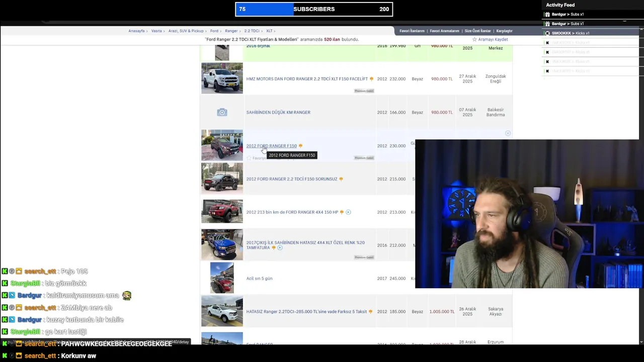
Task: Open Karşılaştır menu item
Action: pyautogui.click(x=504, y=31)
